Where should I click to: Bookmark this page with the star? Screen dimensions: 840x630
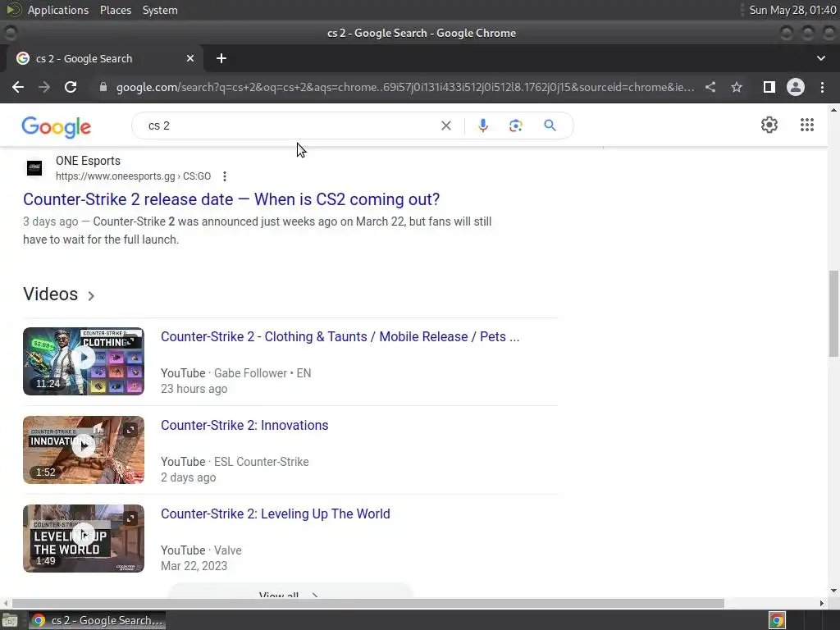pyautogui.click(x=737, y=87)
